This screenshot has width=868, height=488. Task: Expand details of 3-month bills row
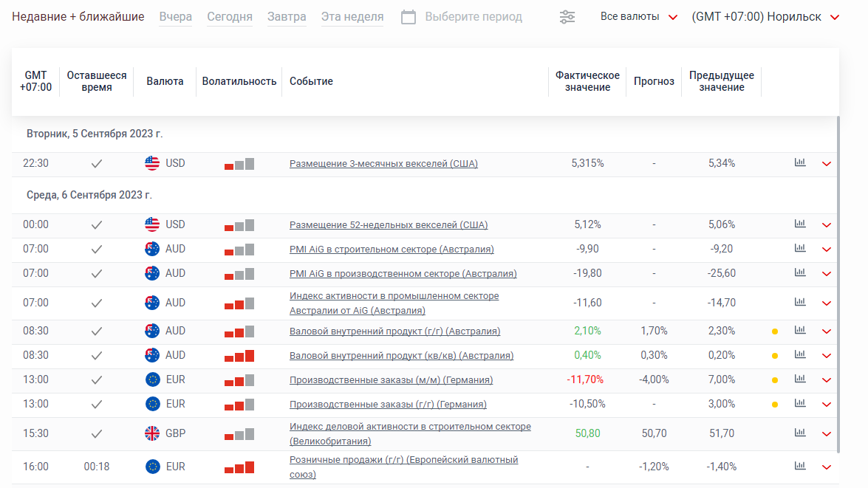click(x=827, y=164)
